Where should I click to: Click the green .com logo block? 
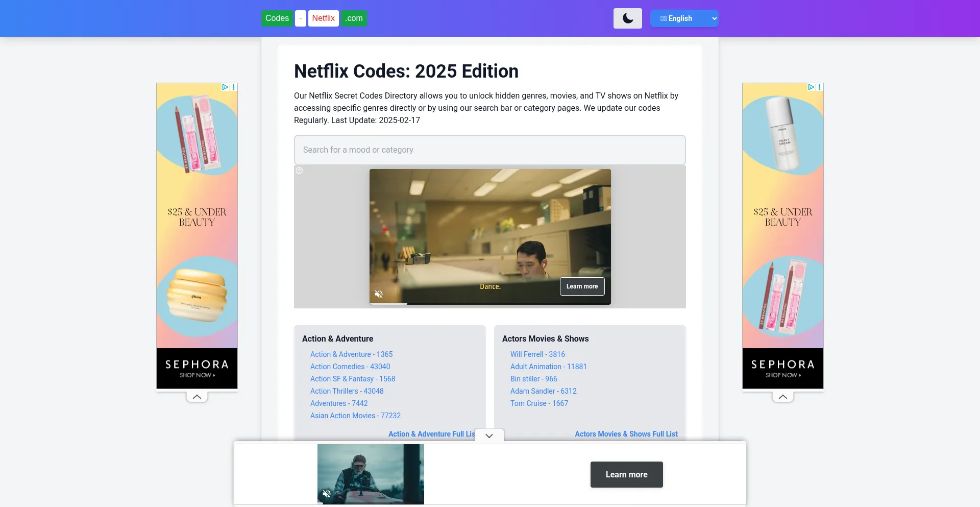(354, 18)
